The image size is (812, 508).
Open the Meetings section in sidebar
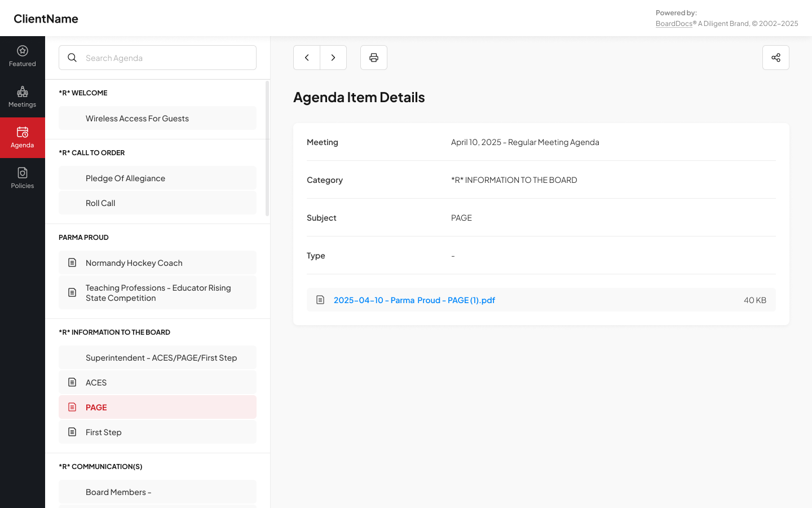pyautogui.click(x=23, y=97)
